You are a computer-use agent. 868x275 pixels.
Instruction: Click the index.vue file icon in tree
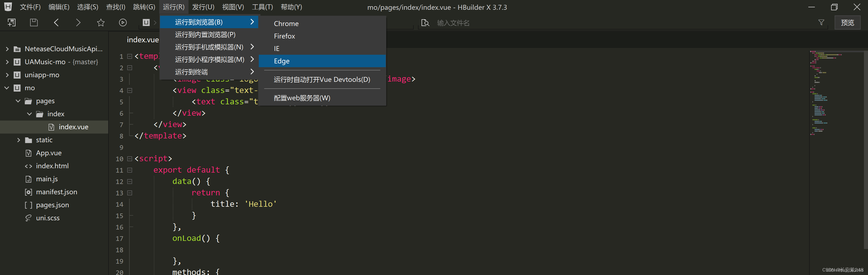(51, 127)
